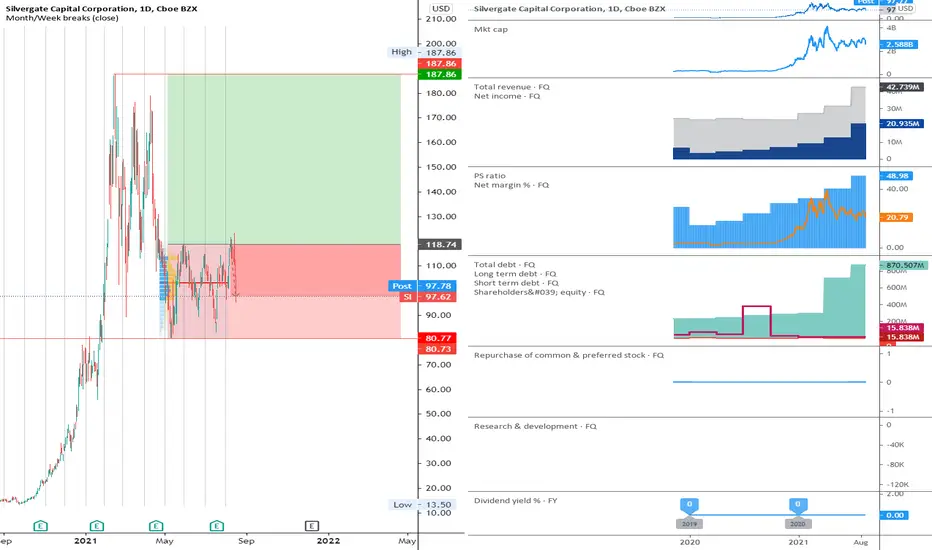
Task: Select the Total debt · FQ label
Action: [505, 265]
